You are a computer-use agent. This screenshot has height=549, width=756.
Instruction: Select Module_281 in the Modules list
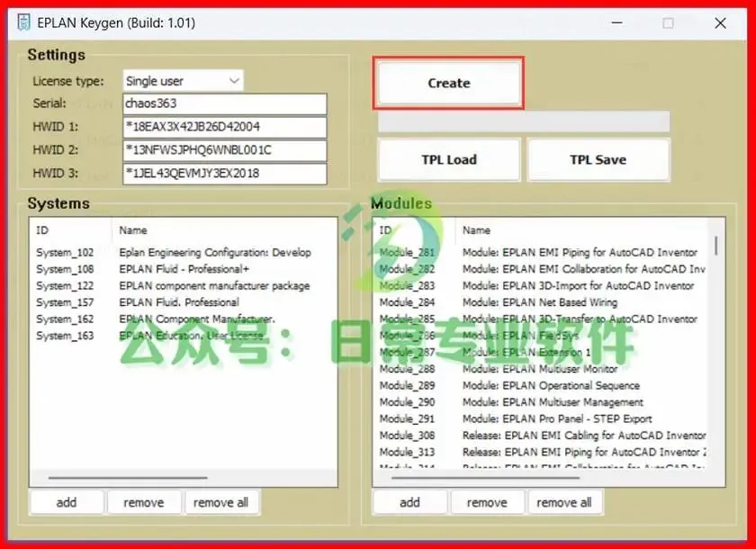[407, 252]
